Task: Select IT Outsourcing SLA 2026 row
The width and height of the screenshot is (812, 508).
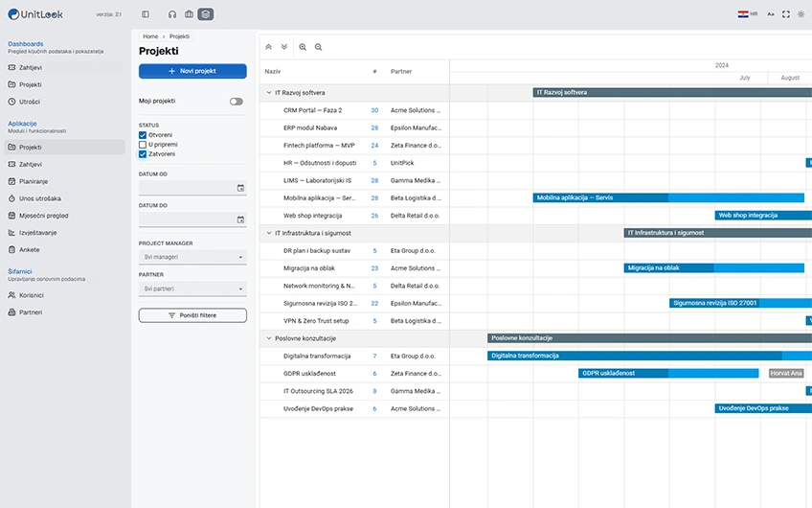Action: [354, 391]
